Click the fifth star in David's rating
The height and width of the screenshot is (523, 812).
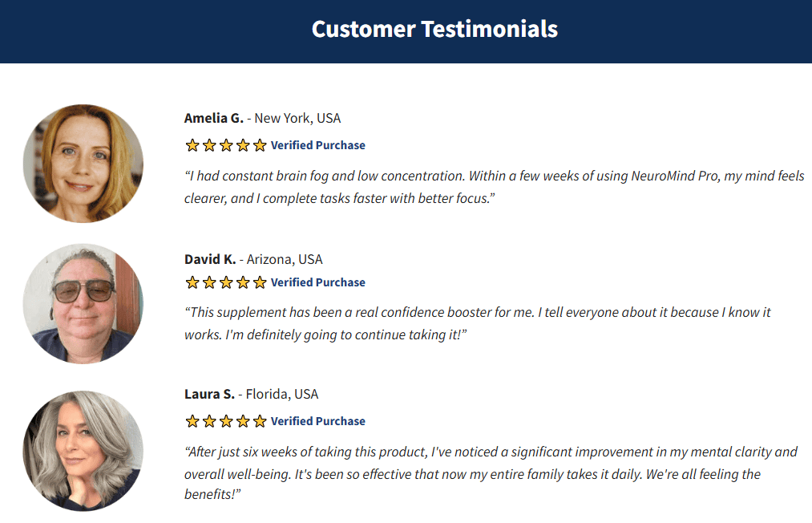coord(260,282)
